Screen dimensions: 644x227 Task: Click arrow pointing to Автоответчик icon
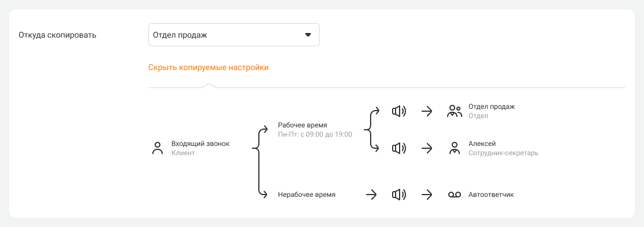[427, 195]
